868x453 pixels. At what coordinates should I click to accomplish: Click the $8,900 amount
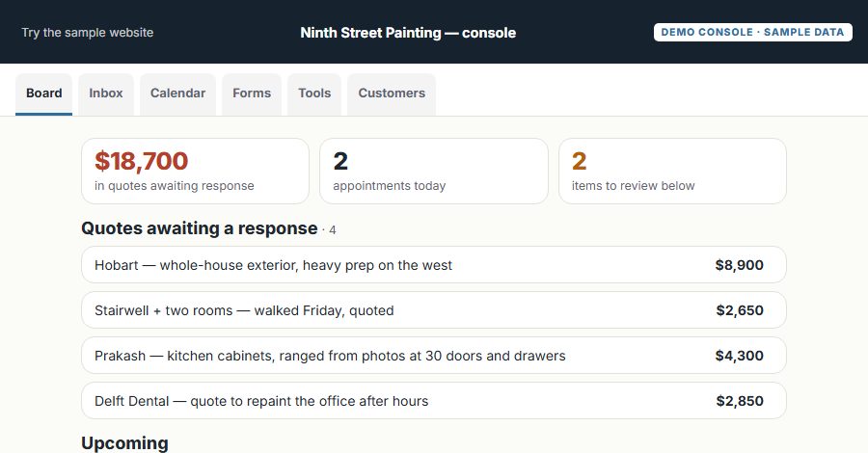coord(739,265)
